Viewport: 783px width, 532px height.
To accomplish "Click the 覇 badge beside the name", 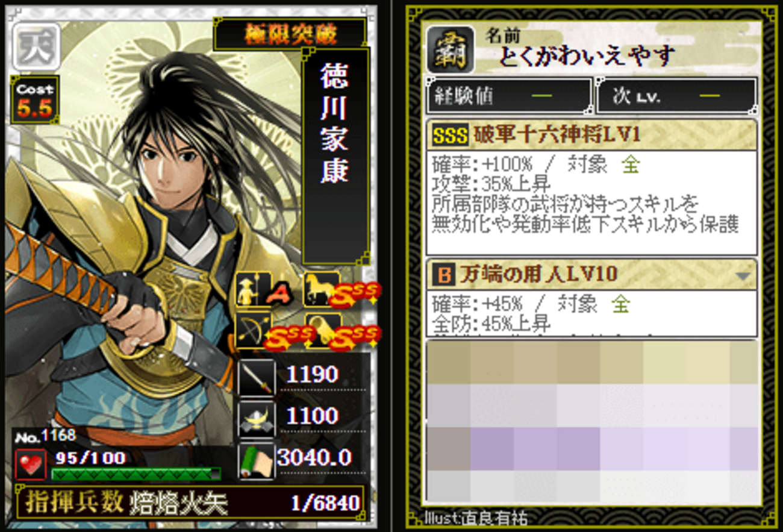I will pyautogui.click(x=450, y=49).
